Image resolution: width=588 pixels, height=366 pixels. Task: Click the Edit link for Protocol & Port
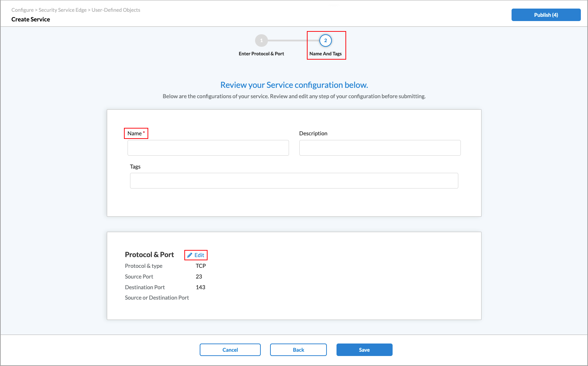coord(199,255)
